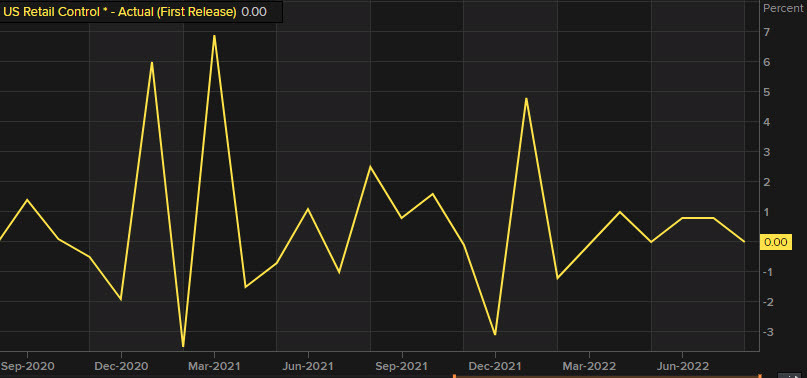Click the Sep-2020 date axis label
Screen dimensions: 807x378
click(27, 367)
